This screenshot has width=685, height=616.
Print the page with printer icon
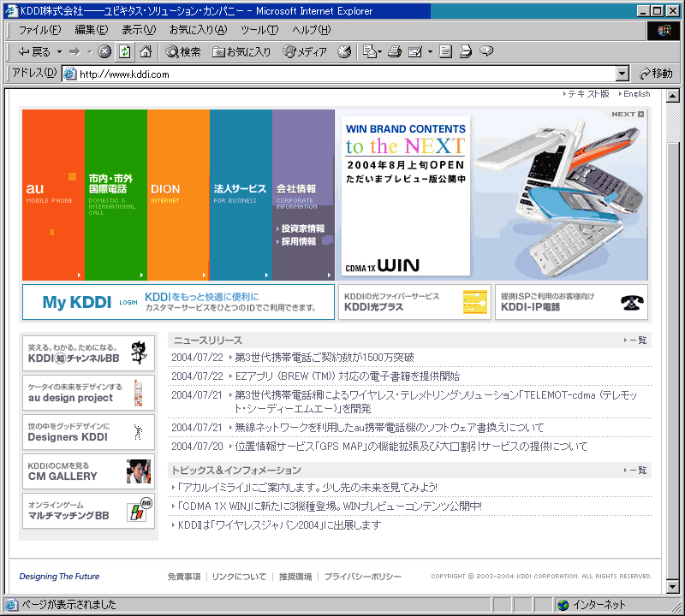(395, 52)
